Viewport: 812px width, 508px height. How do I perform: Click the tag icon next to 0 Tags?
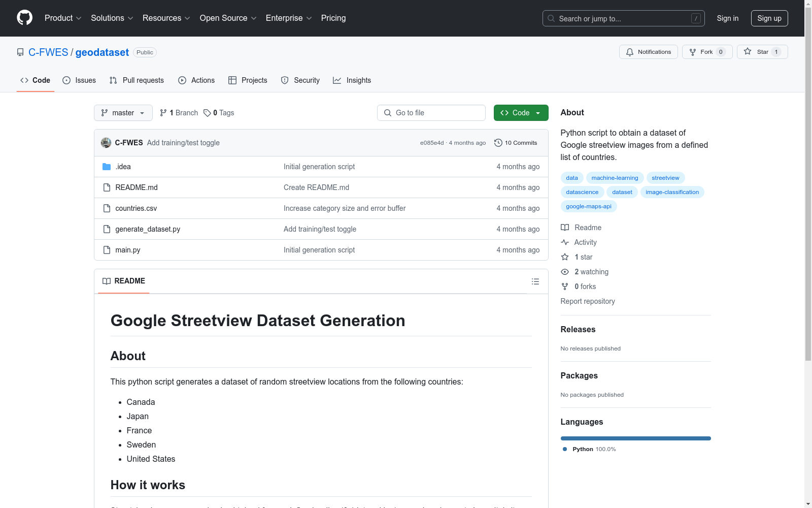[x=207, y=113]
